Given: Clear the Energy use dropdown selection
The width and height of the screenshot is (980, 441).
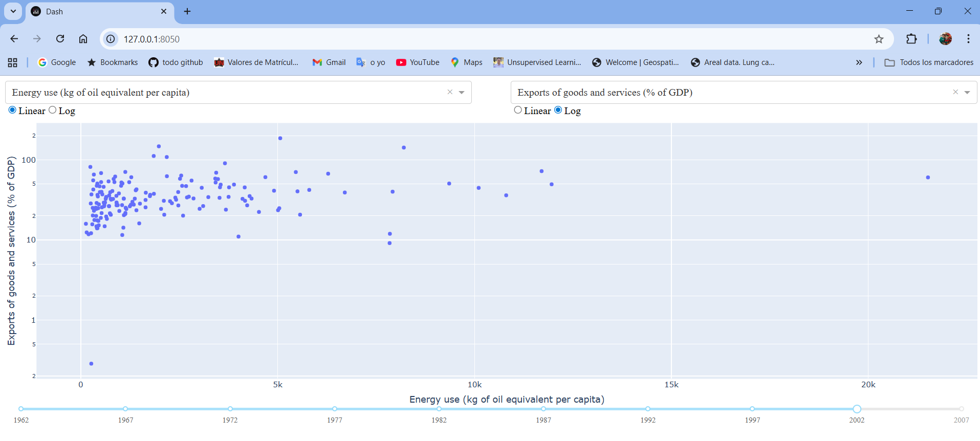Looking at the screenshot, I should 450,92.
